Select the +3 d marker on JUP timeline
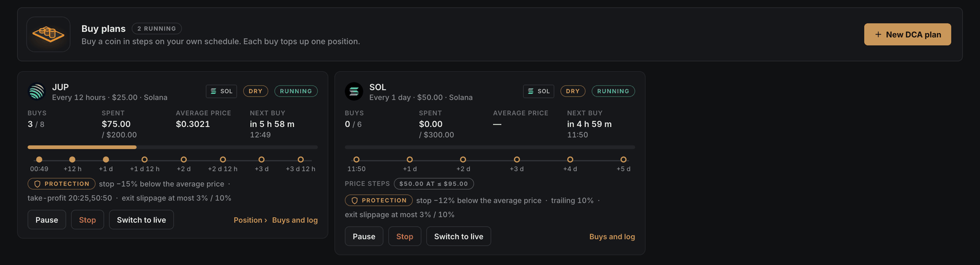This screenshot has height=265, width=980. click(262, 159)
